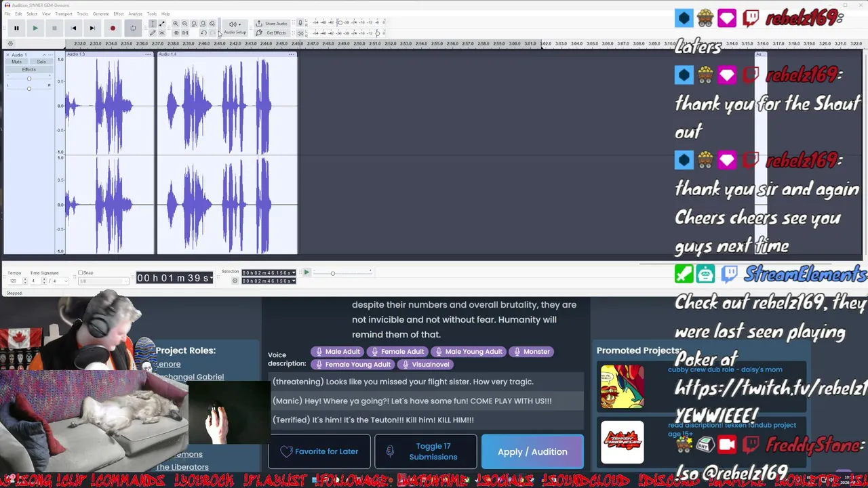Image resolution: width=868 pixels, height=488 pixels.
Task: Collapse the Audio 1 track
Action: click(43, 54)
